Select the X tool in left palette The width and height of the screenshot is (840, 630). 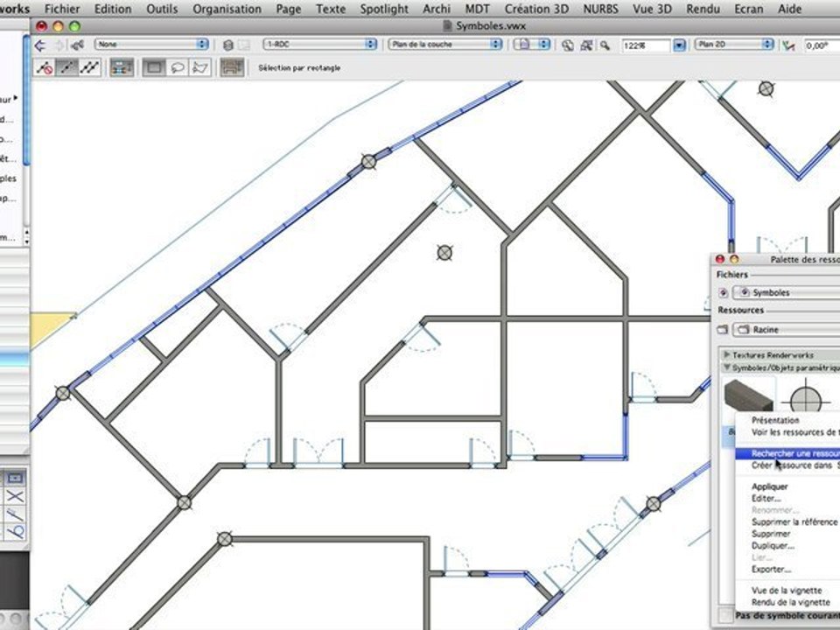point(16,496)
